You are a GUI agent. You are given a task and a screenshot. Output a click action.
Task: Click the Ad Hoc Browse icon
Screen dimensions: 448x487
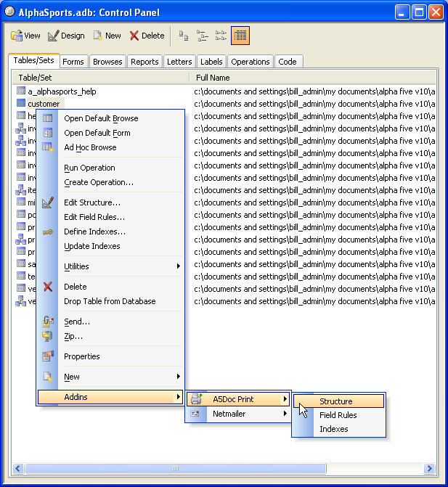coord(47,147)
